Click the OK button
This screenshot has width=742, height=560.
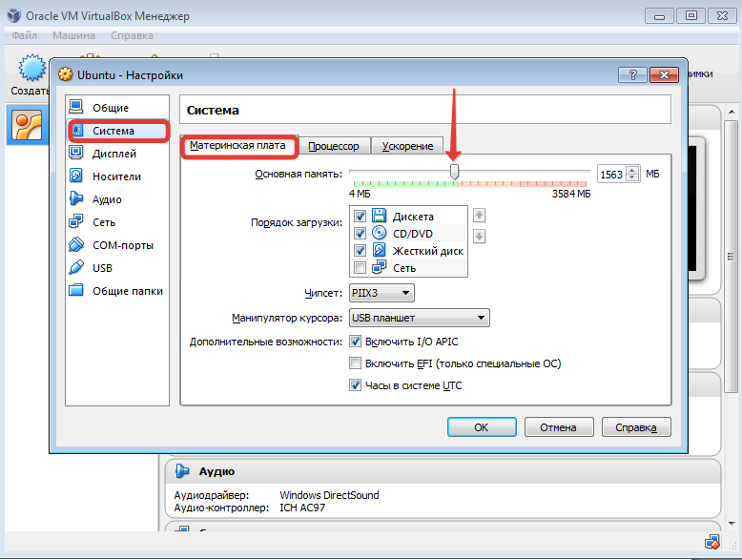click(482, 427)
